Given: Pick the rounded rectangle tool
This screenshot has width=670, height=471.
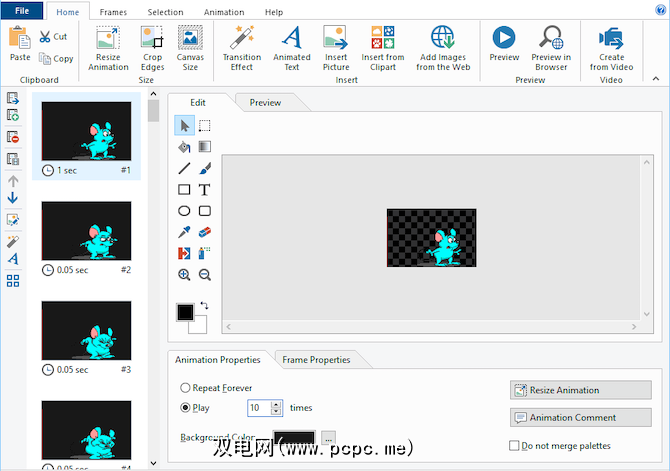Looking at the screenshot, I should point(205,211).
